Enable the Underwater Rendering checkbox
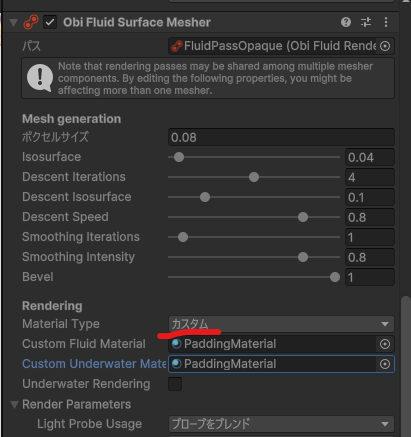 (x=175, y=384)
